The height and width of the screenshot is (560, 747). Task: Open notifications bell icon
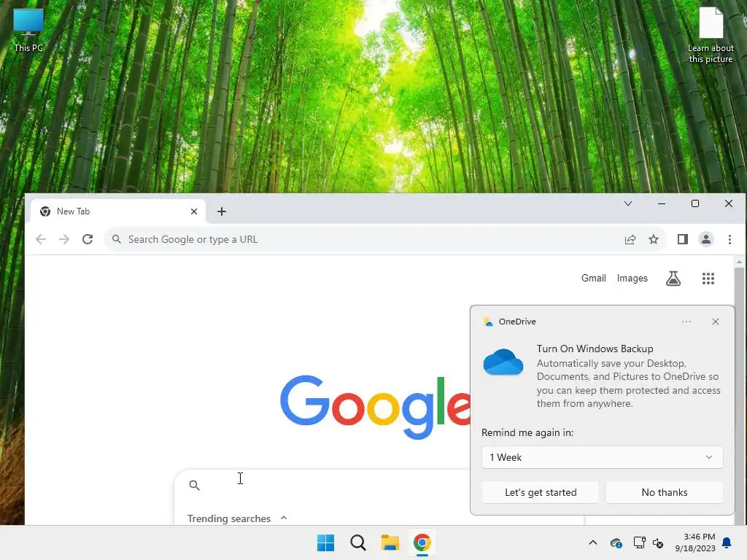pos(727,542)
